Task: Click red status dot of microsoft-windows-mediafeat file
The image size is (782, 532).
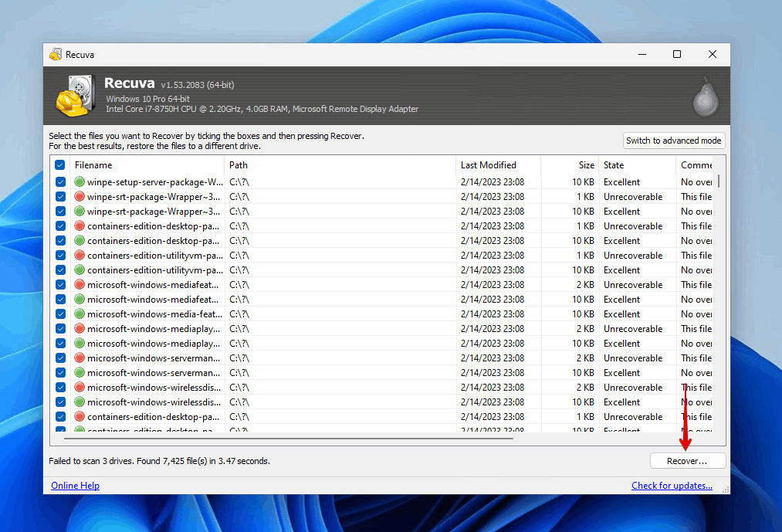Action: (x=80, y=284)
